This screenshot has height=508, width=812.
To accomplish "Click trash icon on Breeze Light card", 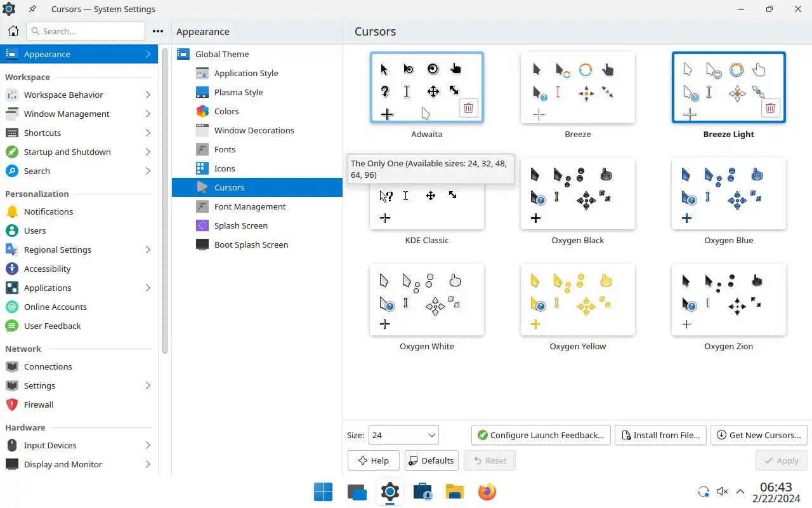I will coord(770,108).
